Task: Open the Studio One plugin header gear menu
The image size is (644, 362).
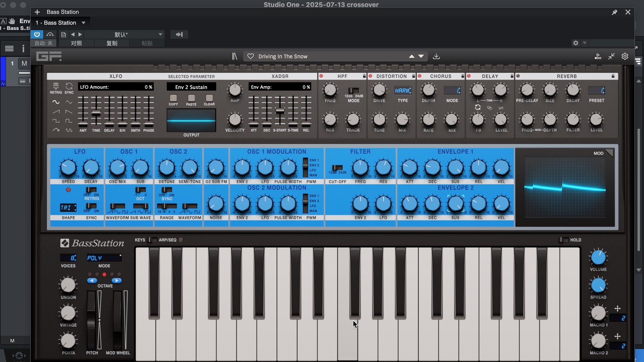Action: tap(576, 43)
